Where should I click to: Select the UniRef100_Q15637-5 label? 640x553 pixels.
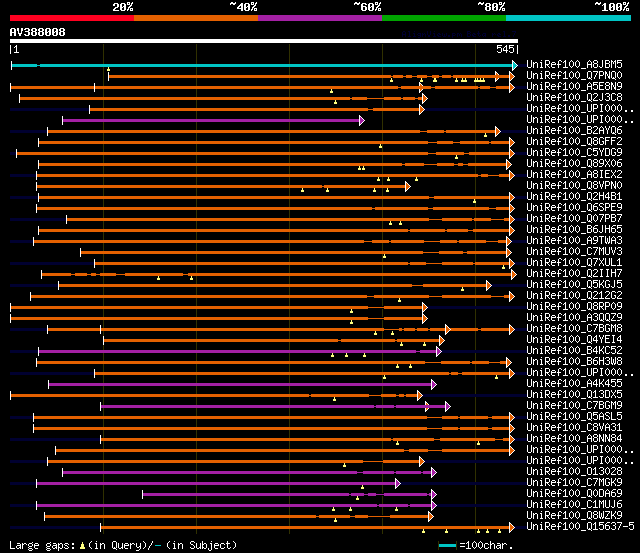click(580, 527)
